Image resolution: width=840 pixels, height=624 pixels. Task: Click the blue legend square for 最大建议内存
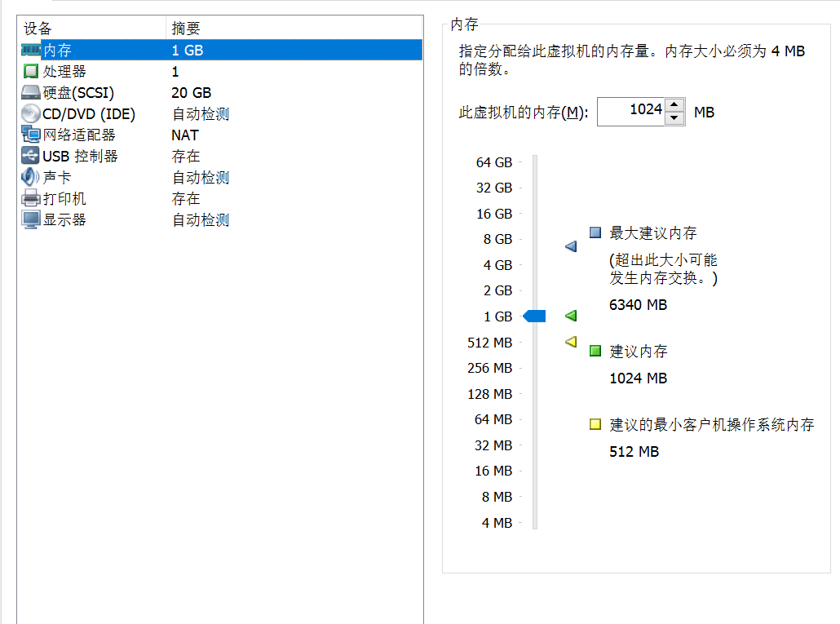595,232
